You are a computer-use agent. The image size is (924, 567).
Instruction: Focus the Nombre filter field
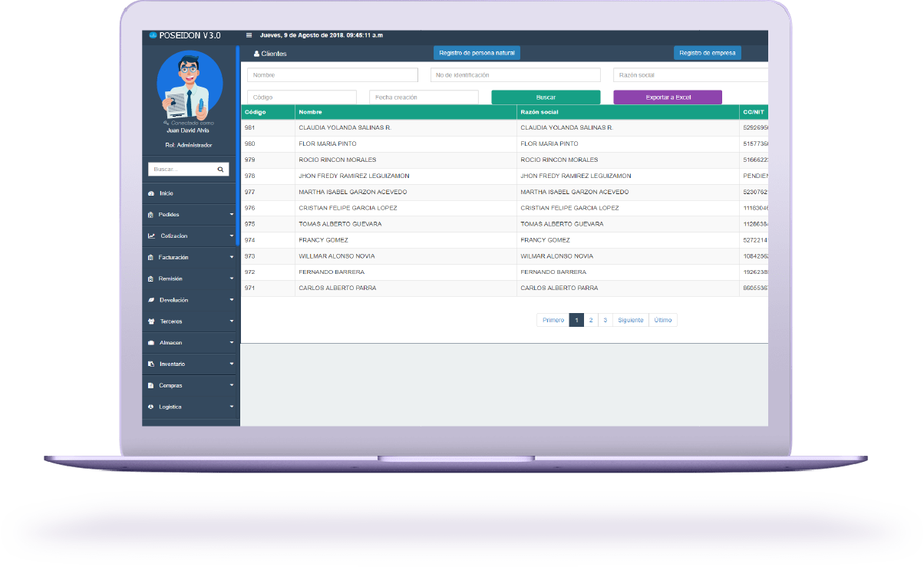coord(332,75)
